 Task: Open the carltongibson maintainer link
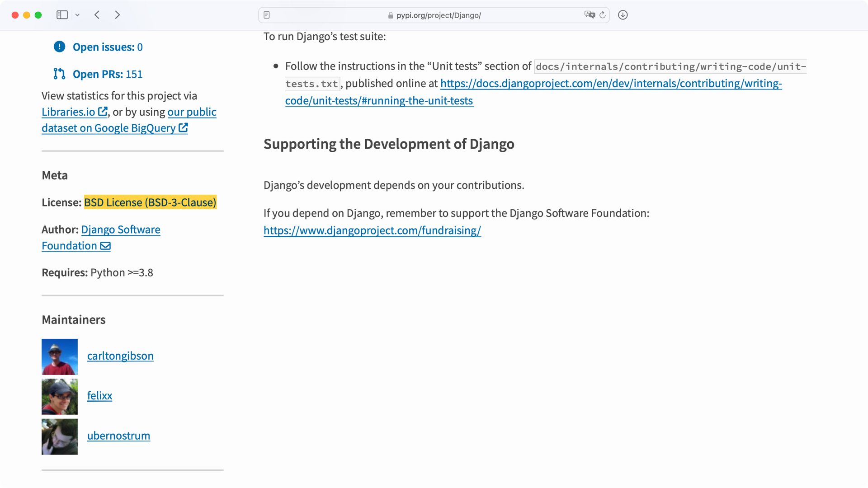tap(120, 356)
